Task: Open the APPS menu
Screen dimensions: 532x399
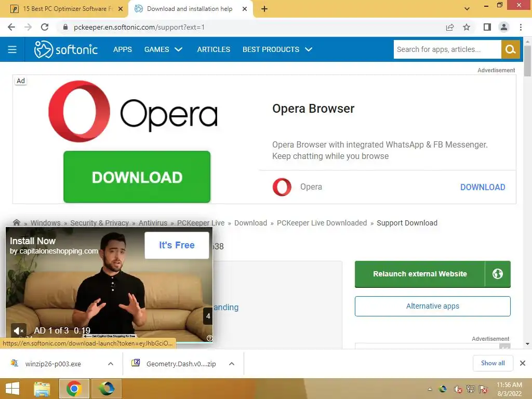Action: click(123, 49)
